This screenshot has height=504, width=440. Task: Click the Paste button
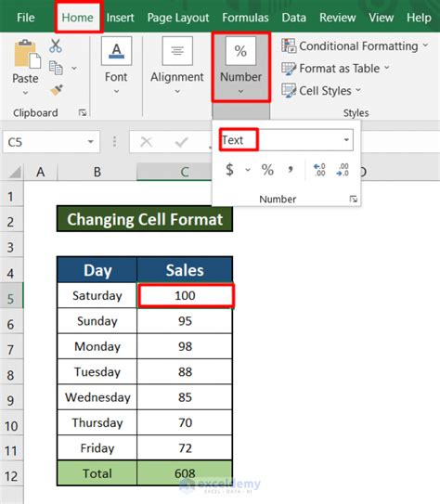[26, 68]
